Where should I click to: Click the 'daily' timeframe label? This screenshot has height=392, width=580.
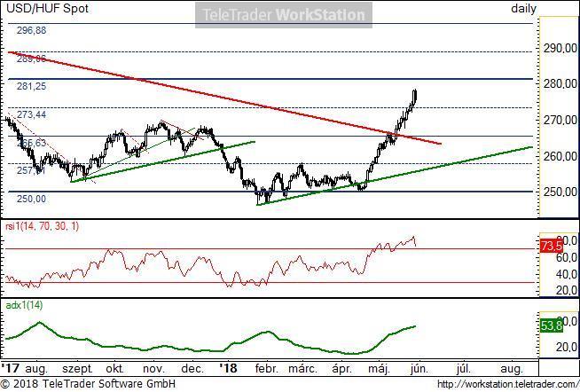pos(523,9)
